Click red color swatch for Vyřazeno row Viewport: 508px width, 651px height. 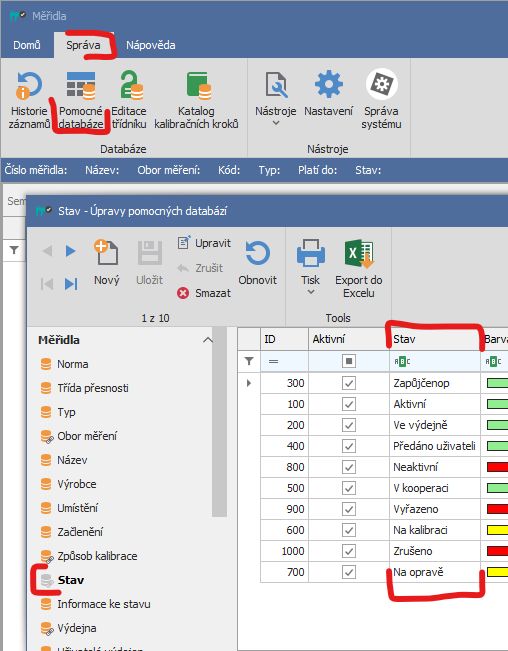pos(497,509)
